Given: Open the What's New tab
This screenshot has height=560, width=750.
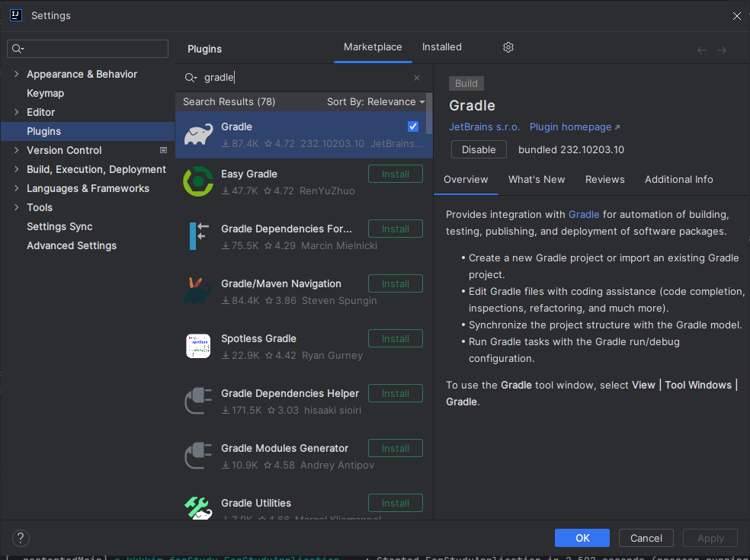Looking at the screenshot, I should [x=536, y=179].
